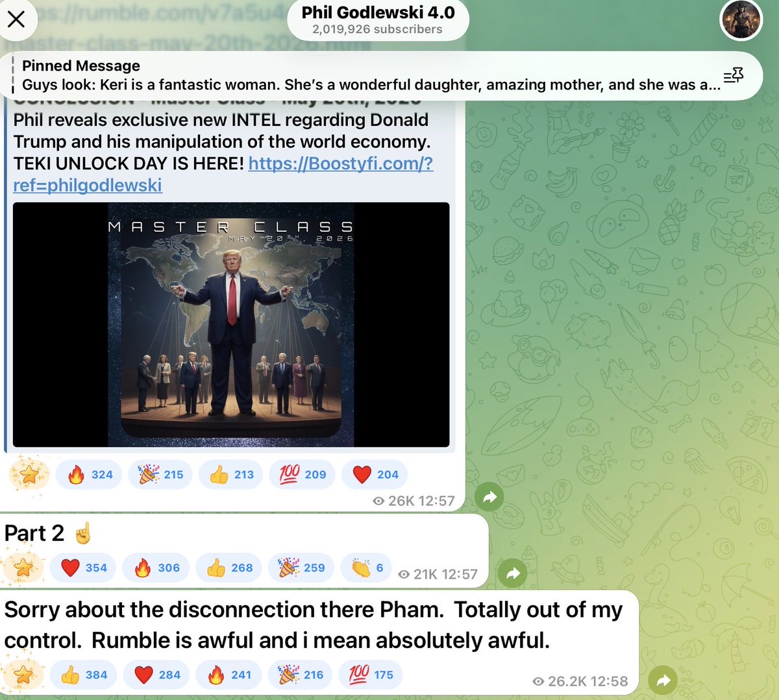The width and height of the screenshot is (779, 700).
Task: Forward the Part 2 message
Action: pyautogui.click(x=512, y=573)
